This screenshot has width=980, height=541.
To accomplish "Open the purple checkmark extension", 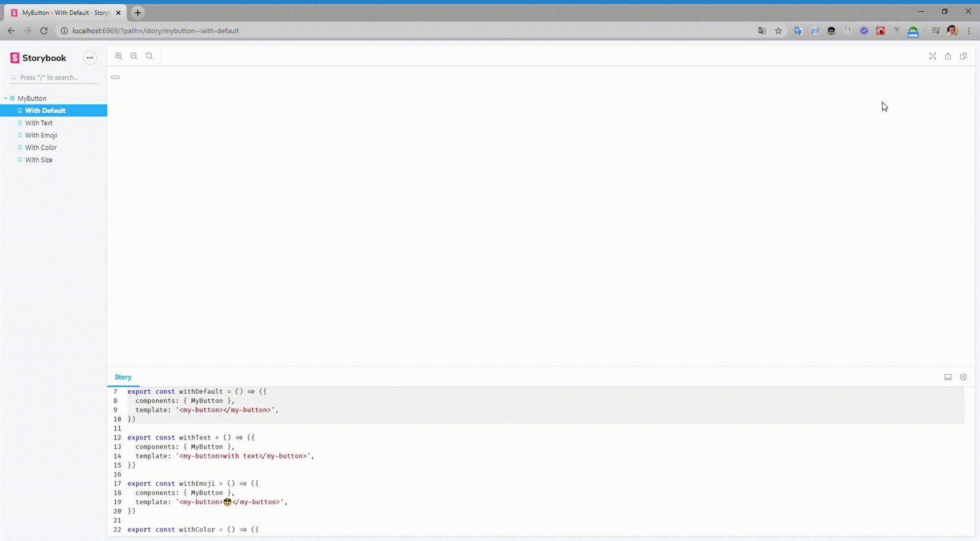I will pyautogui.click(x=864, y=31).
